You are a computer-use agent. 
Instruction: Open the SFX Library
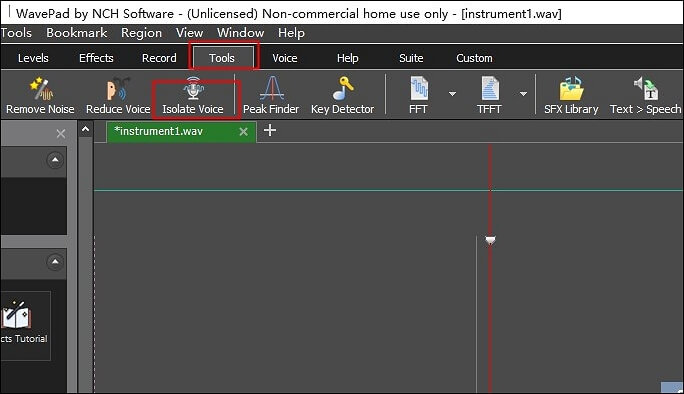[571, 96]
